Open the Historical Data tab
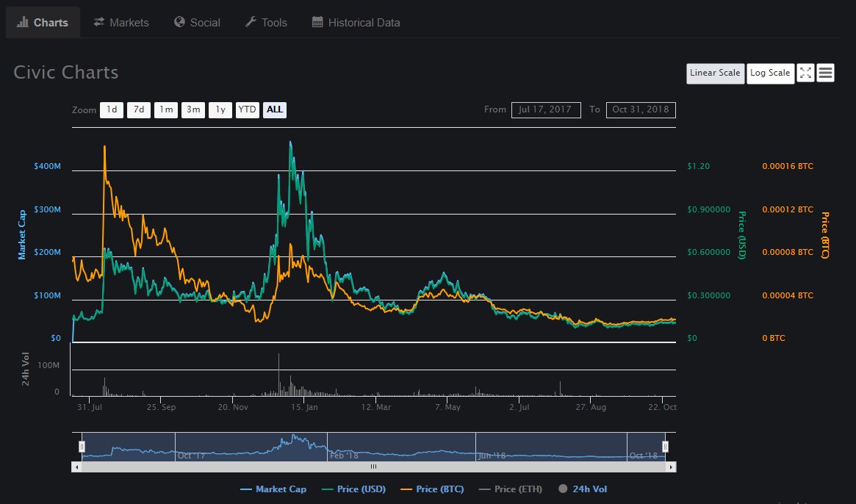 [x=356, y=22]
